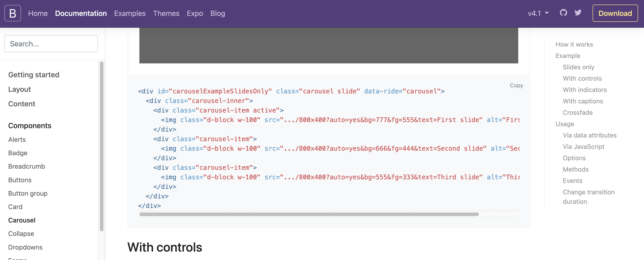Open Buttons in the sidebar

pos(20,180)
